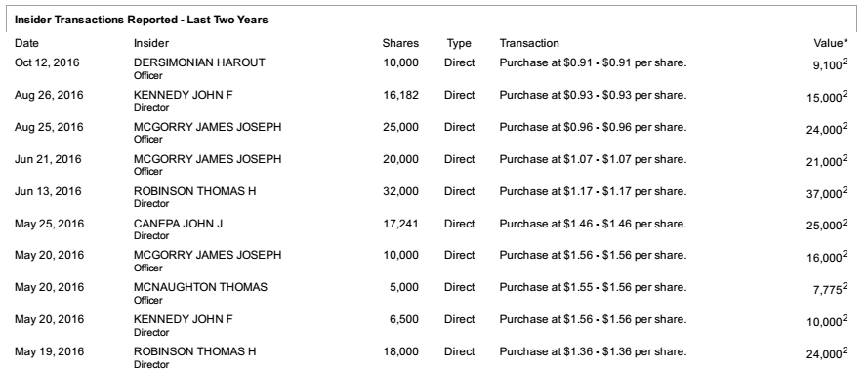Select MCGORRY JAMES JOSEPH on Aug 25 row
868x371 pixels.
coord(208,127)
